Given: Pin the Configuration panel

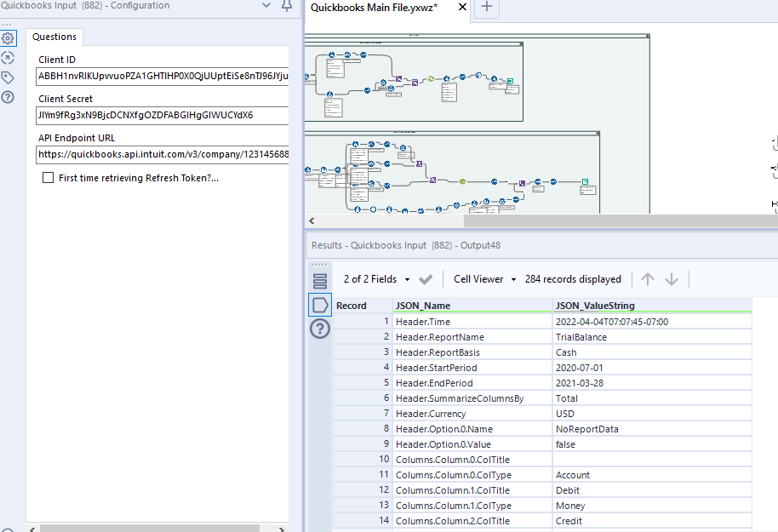Looking at the screenshot, I should click(x=287, y=6).
